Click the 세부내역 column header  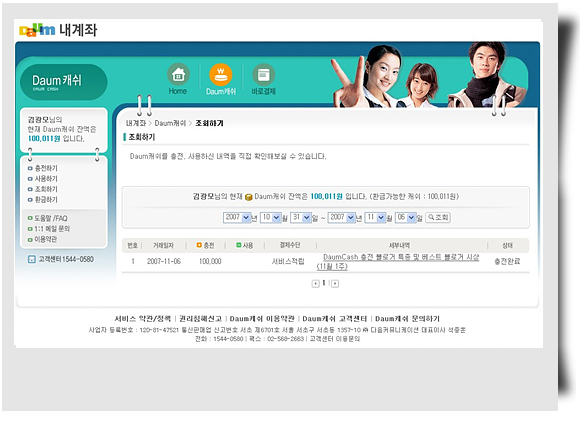click(399, 245)
